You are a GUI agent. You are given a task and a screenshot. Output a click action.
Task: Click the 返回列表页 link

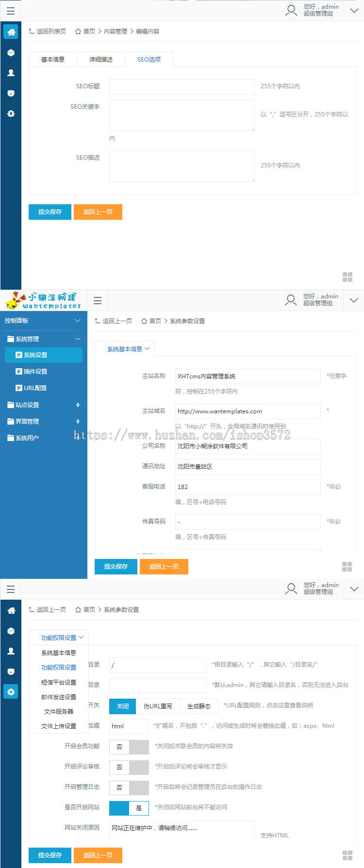(x=48, y=31)
